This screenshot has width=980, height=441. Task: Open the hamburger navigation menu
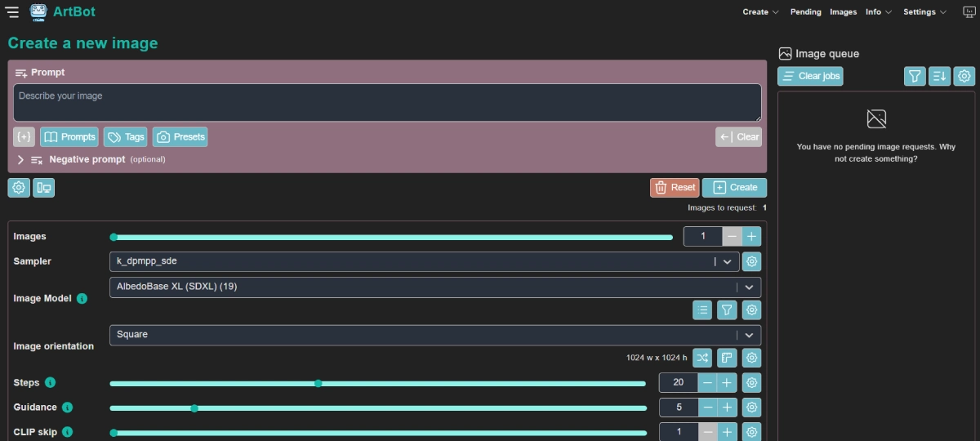pyautogui.click(x=12, y=12)
